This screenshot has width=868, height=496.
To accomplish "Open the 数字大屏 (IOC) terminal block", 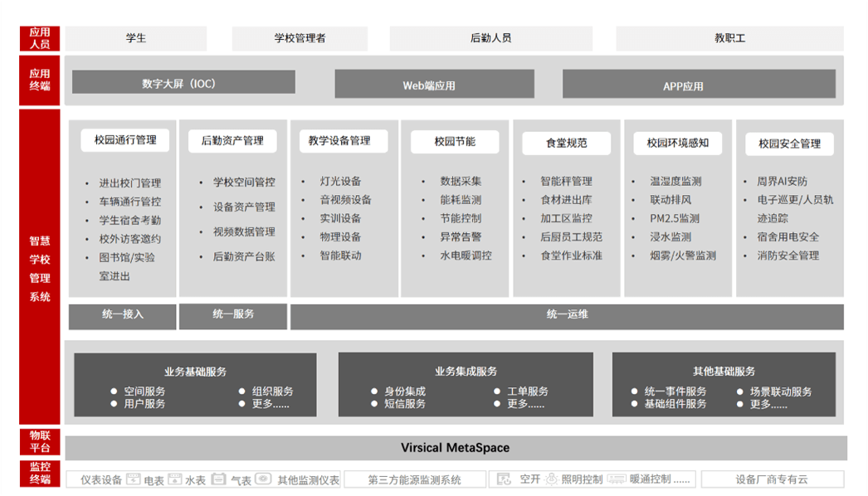I will click(183, 82).
